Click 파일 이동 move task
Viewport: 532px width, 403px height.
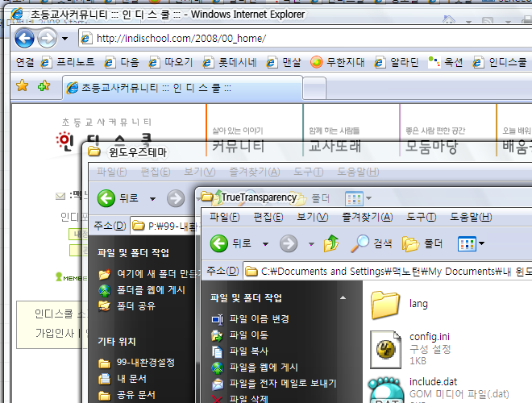coord(239,335)
